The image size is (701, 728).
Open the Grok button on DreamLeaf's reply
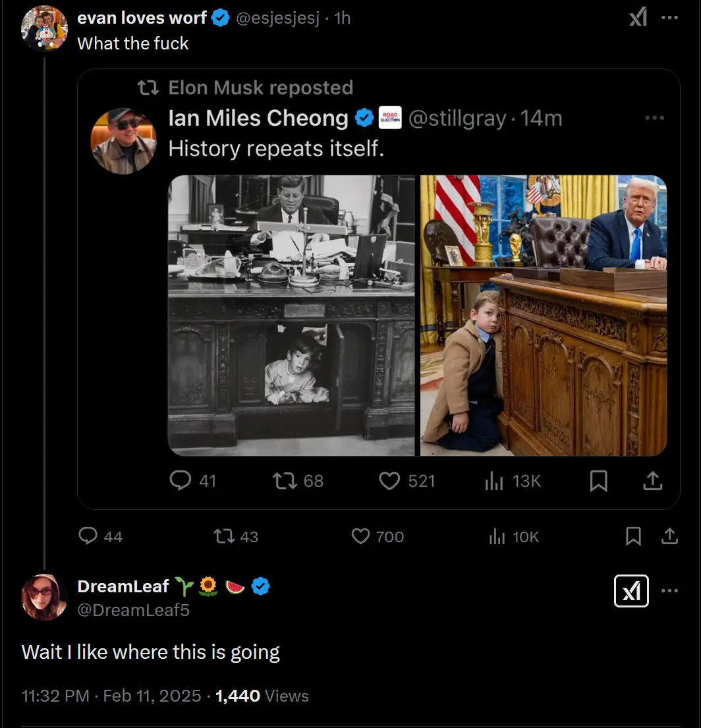631,590
